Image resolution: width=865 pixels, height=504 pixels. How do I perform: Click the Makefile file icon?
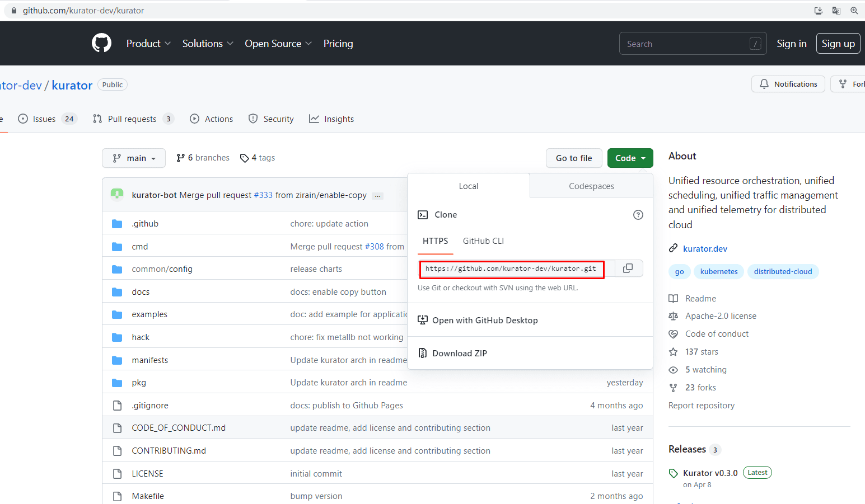click(x=117, y=496)
